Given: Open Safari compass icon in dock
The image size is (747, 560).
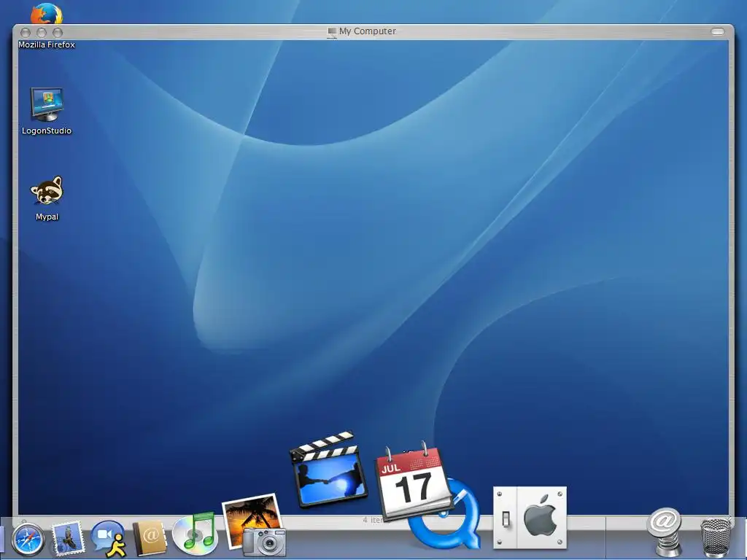Looking at the screenshot, I should click(28, 539).
